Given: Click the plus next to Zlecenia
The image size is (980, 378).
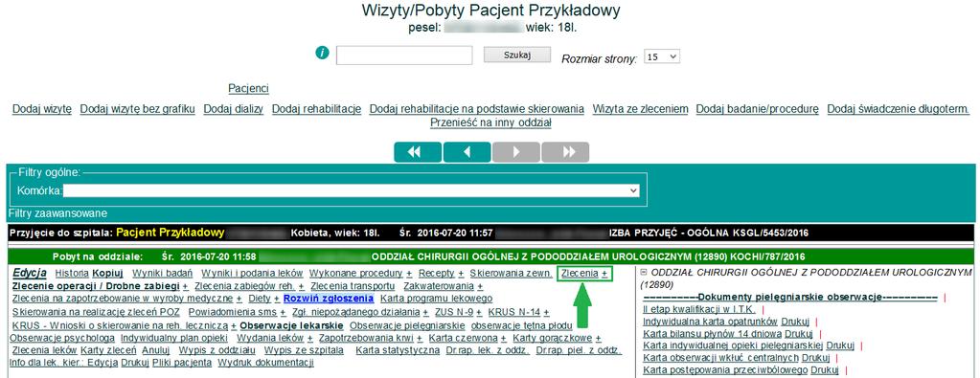Looking at the screenshot, I should tap(604, 273).
